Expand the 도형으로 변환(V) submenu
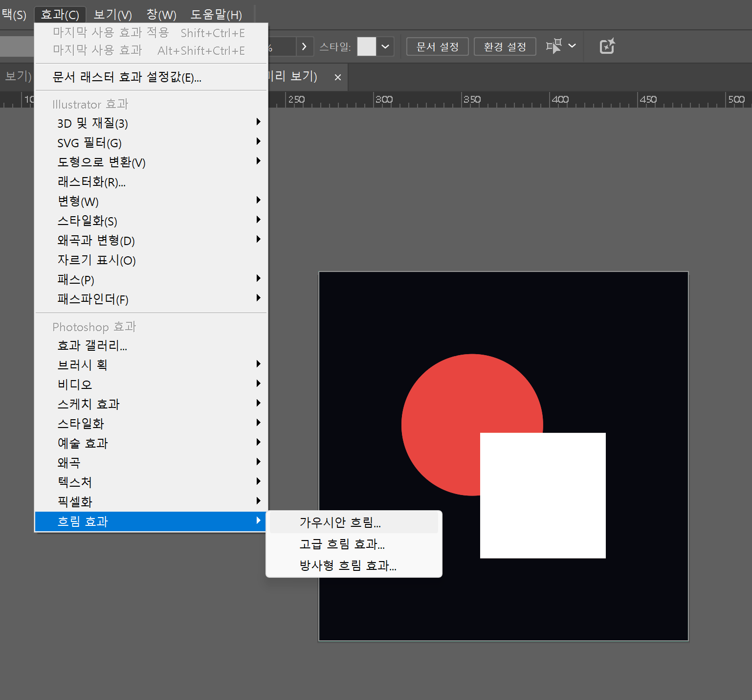The image size is (752, 700). 151,162
